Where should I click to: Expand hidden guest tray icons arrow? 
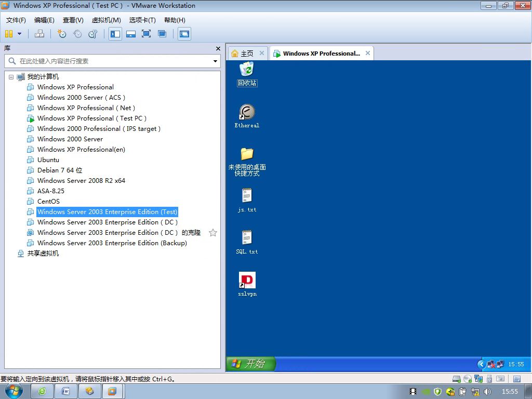pyautogui.click(x=481, y=364)
